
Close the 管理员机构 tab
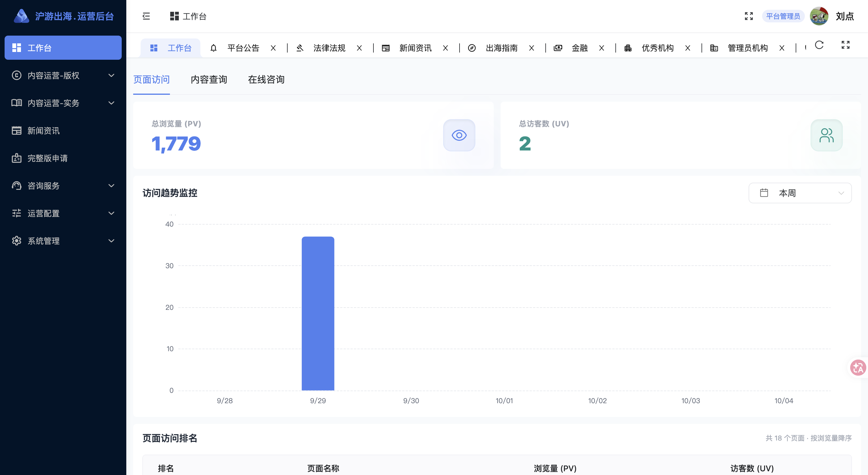click(x=782, y=48)
